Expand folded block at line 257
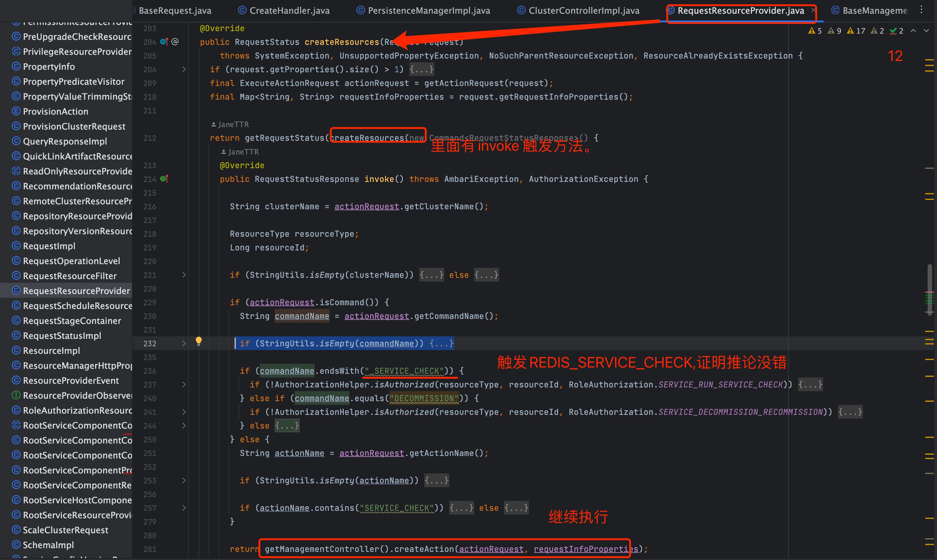Screen dimensions: 937x560 pos(184,508)
